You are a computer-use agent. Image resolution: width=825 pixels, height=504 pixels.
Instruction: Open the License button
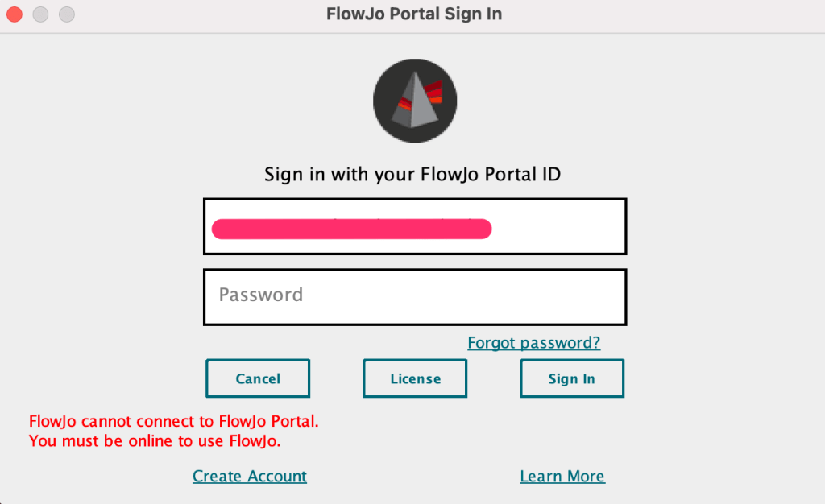point(415,378)
